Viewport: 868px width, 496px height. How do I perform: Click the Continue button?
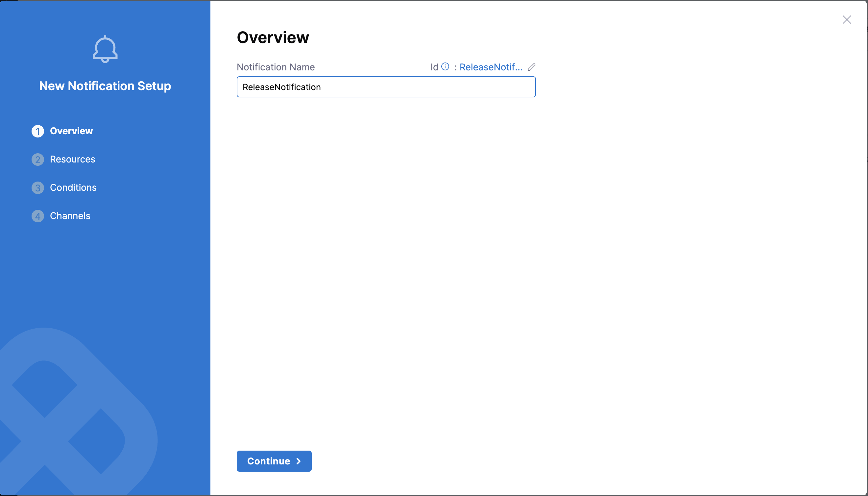click(x=274, y=461)
